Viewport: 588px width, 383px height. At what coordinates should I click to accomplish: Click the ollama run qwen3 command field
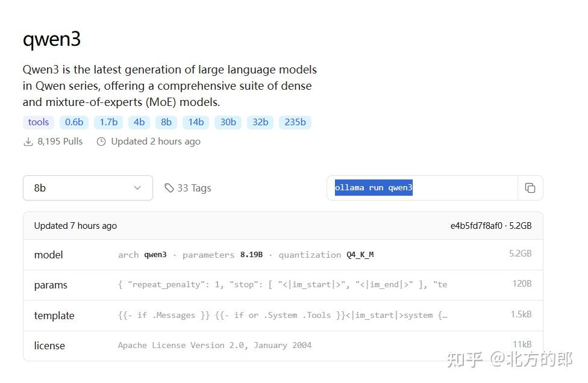click(422, 188)
